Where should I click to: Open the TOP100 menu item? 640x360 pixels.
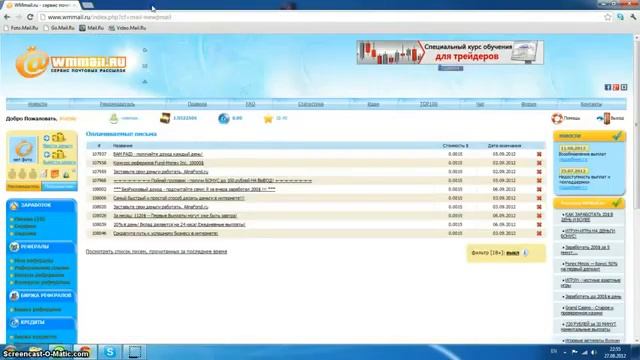(429, 104)
